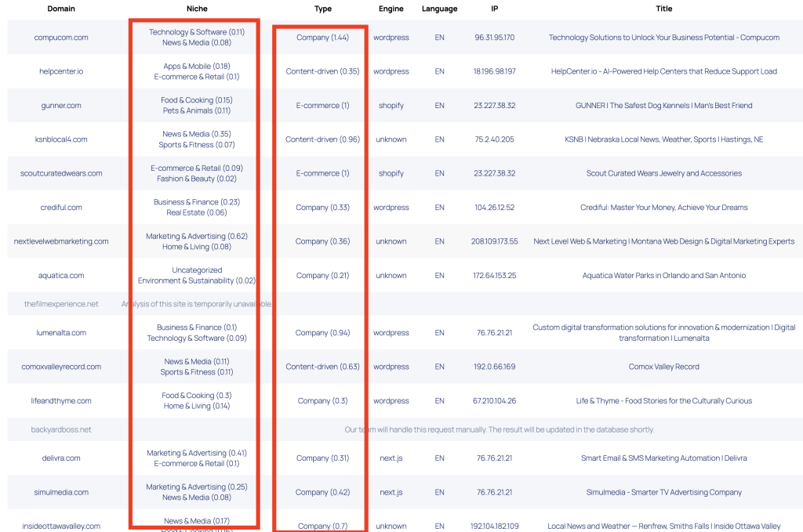Select the delivra.com domain cell
Screen dimensions: 803x532
coord(61,458)
